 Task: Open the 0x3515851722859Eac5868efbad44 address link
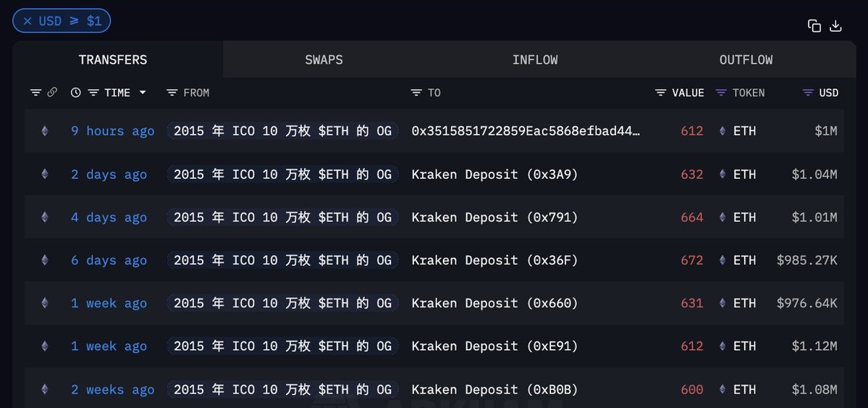[x=526, y=131]
